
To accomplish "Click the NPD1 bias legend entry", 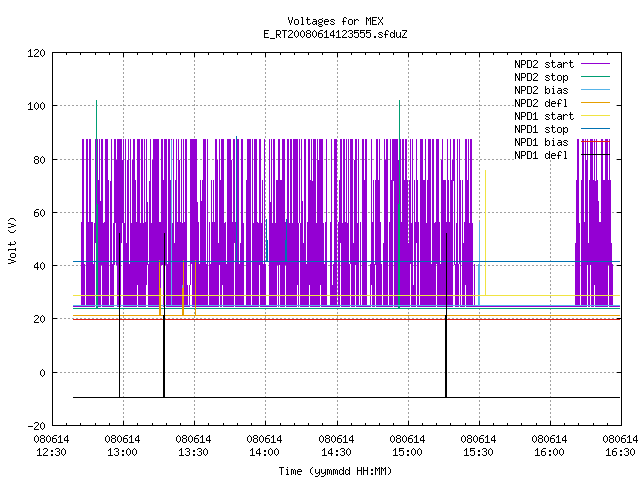I will 541,142.
